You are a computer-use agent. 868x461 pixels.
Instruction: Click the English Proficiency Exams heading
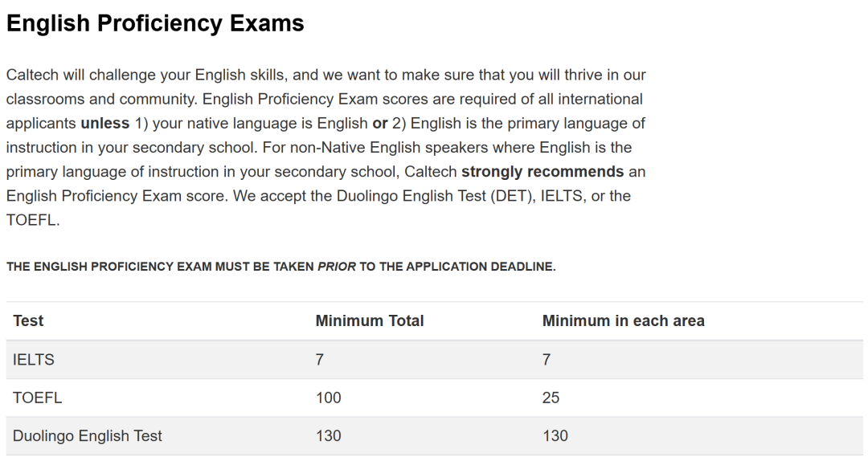155,24
